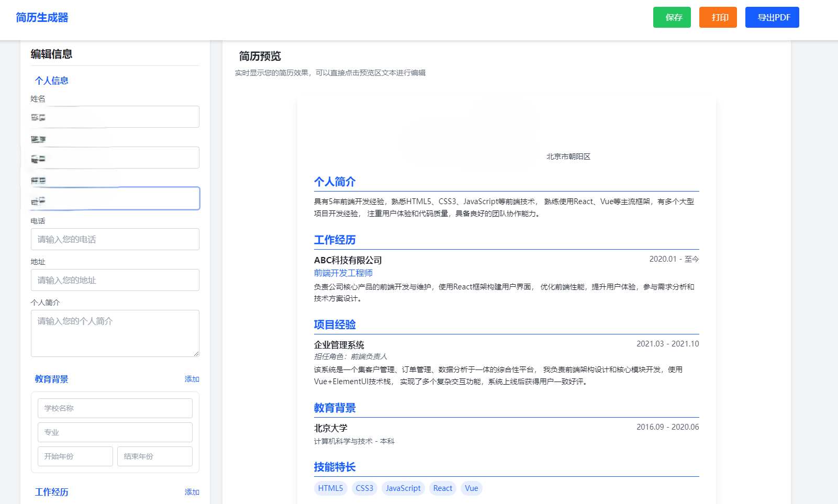
Task: Click the orange 打印 button
Action: point(718,17)
